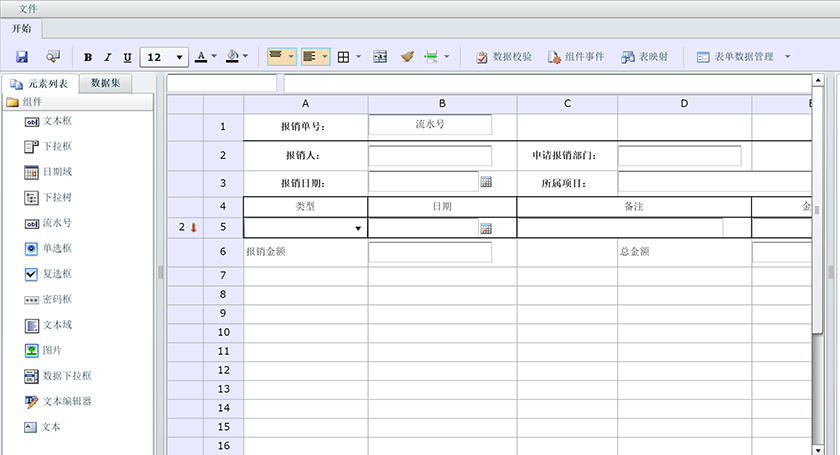The width and height of the screenshot is (840, 455).
Task: Select the 密码框 component
Action: (48, 300)
